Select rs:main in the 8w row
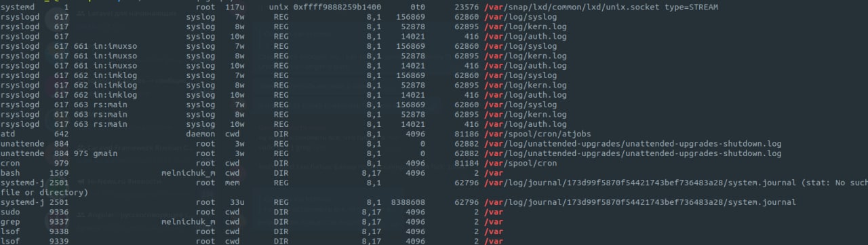This screenshot has width=868, height=245. pyautogui.click(x=110, y=115)
